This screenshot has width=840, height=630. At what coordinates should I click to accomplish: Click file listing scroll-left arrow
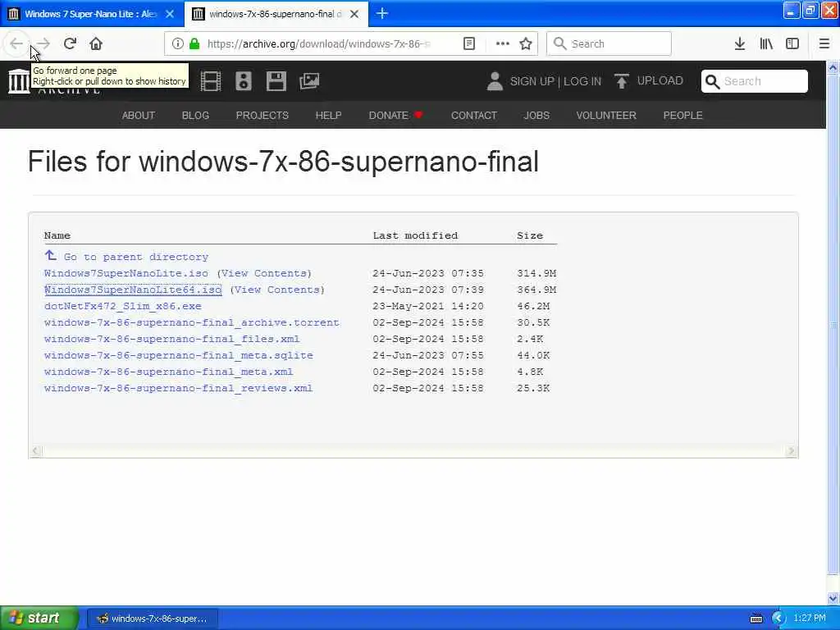pos(35,451)
